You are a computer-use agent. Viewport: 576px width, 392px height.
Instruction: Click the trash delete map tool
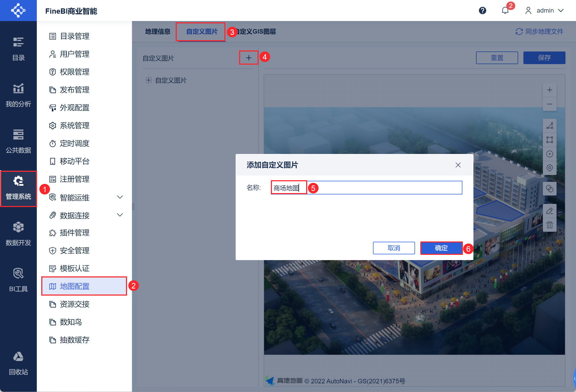point(549,225)
